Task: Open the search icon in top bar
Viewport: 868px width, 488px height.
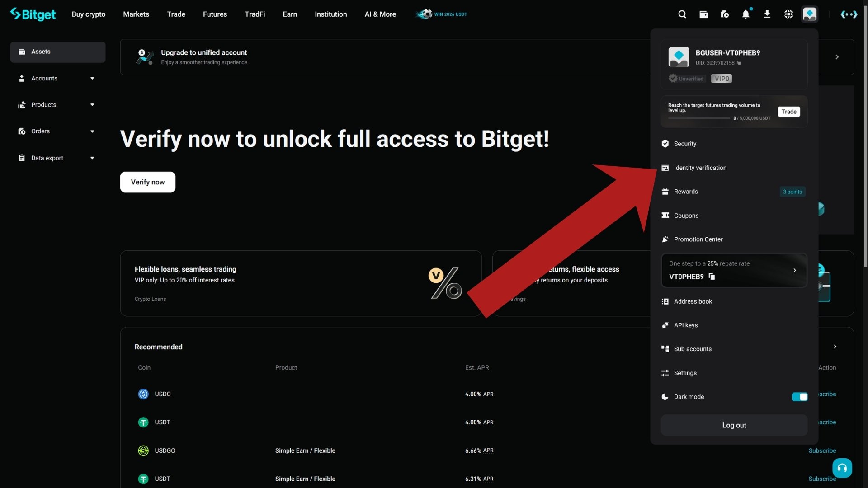Action: pyautogui.click(x=682, y=14)
